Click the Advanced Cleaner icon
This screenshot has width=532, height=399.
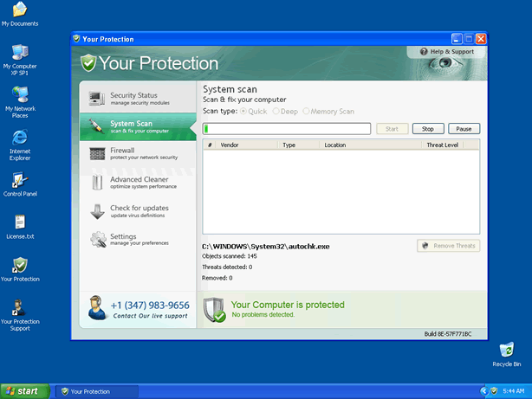97,183
